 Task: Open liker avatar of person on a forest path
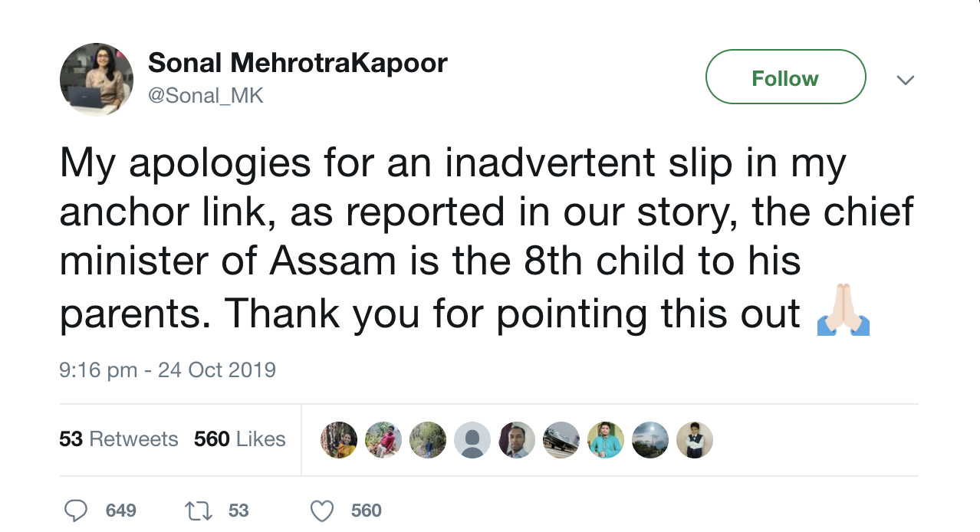(427, 440)
